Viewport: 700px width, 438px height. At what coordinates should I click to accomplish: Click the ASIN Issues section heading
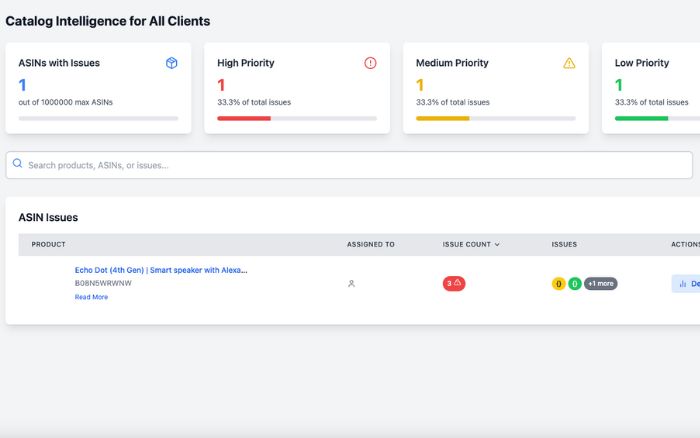(48, 217)
